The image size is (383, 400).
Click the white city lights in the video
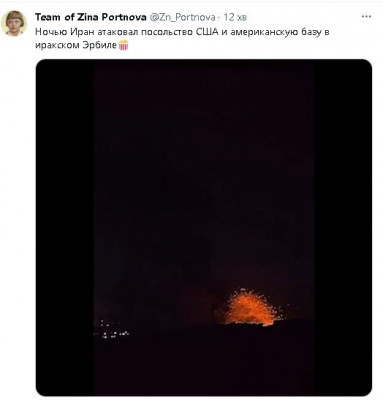point(111,330)
